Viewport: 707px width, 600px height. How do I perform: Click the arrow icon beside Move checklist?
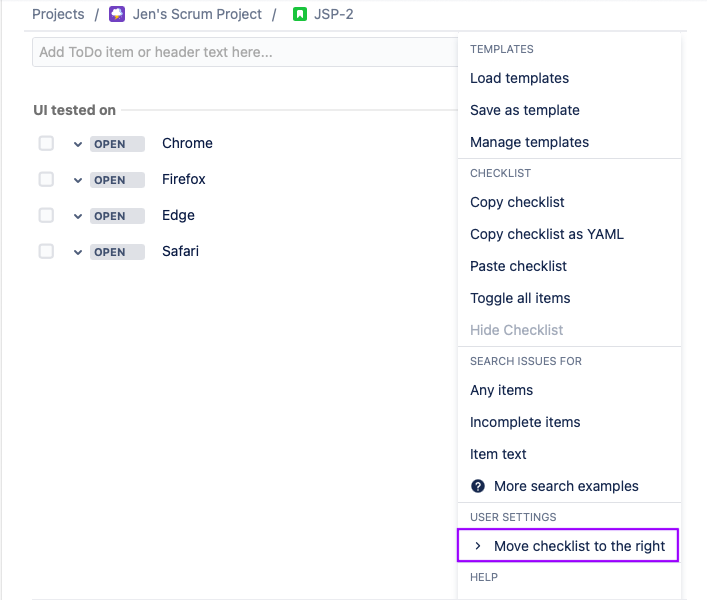tap(478, 546)
